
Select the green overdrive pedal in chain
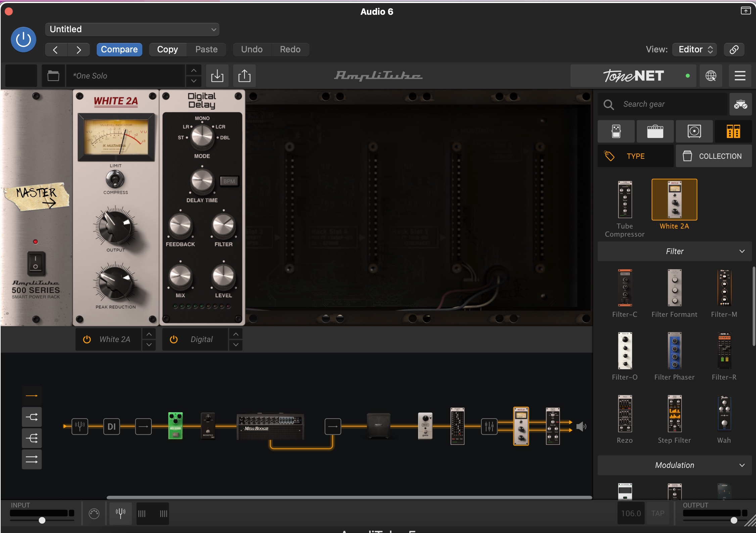click(175, 426)
